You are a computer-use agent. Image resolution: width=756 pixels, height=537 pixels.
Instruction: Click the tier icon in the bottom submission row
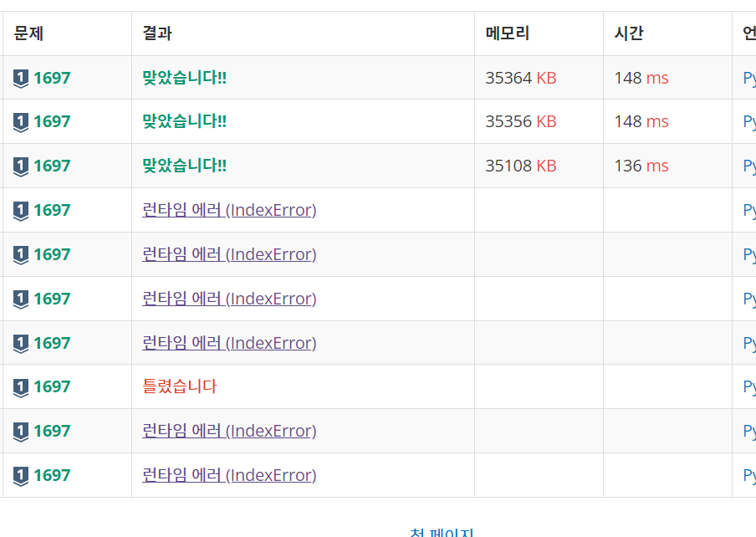click(19, 475)
